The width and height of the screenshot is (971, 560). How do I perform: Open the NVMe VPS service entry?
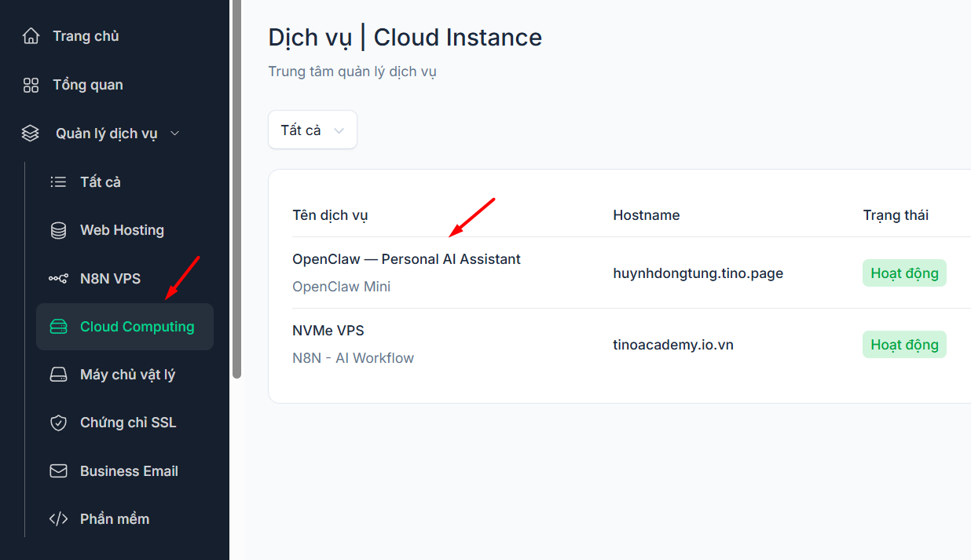tap(328, 331)
